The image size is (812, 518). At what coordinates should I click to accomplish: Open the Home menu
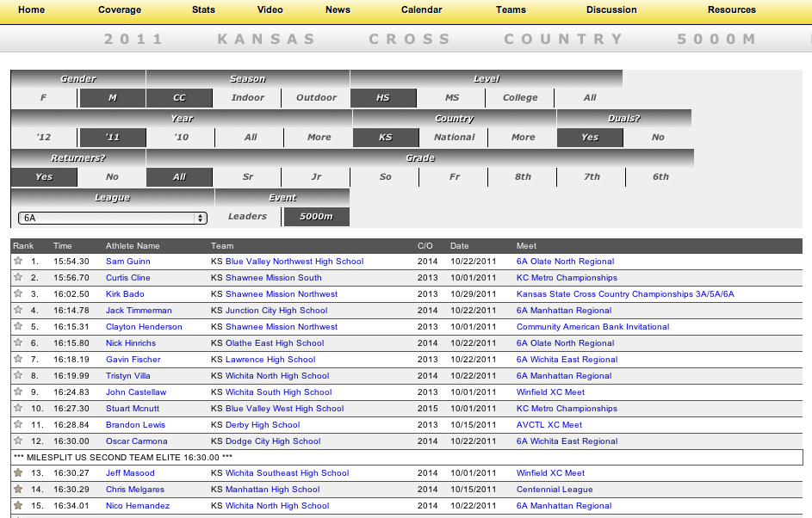tap(31, 9)
